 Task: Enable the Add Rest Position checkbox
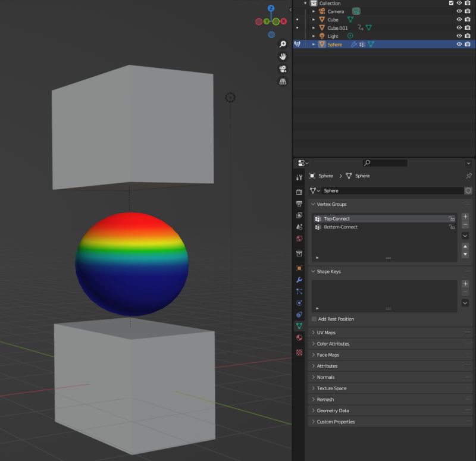314,319
